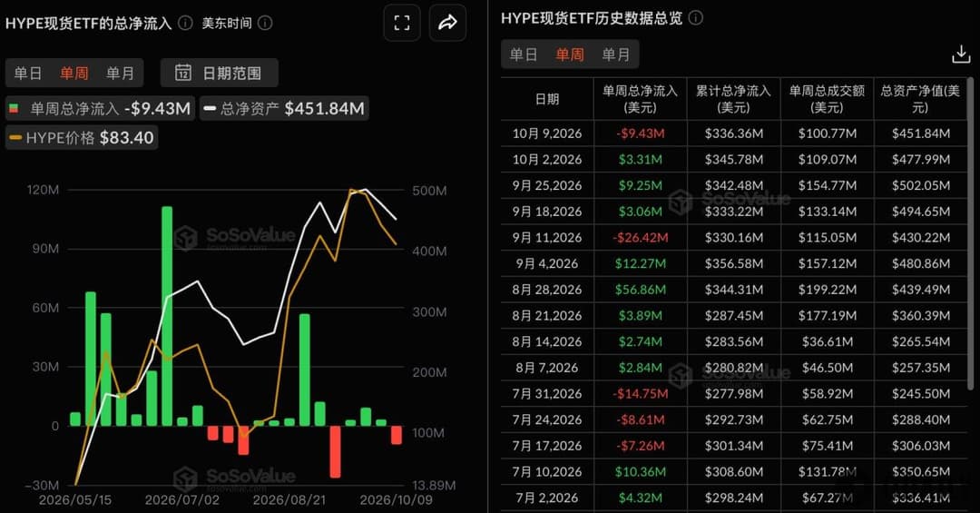Click 单周总净流入(美元) column header

point(640,99)
